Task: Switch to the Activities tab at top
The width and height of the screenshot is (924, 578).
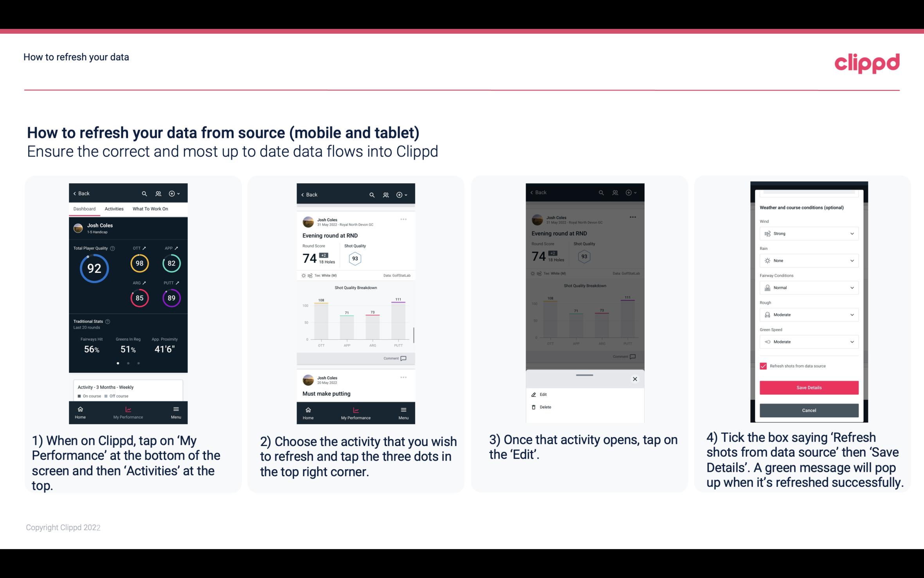Action: (x=114, y=208)
